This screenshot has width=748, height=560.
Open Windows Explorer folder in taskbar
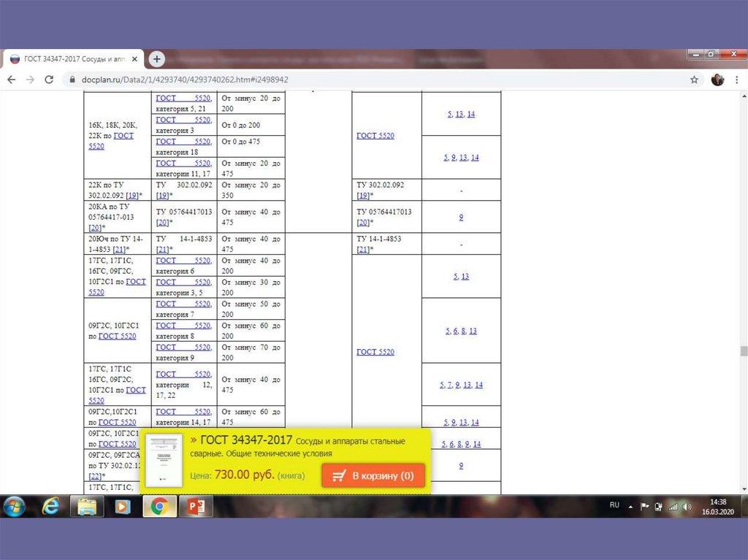pyautogui.click(x=87, y=506)
